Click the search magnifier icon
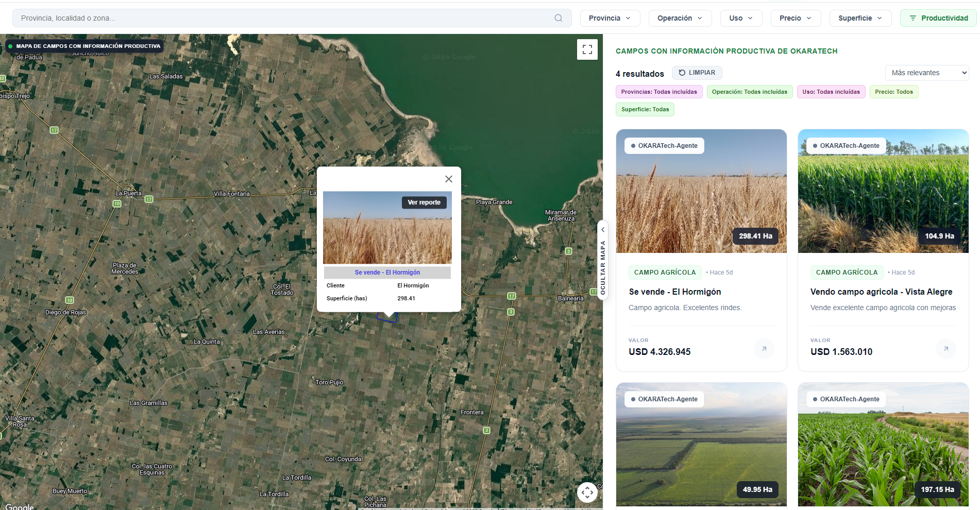 click(x=558, y=18)
